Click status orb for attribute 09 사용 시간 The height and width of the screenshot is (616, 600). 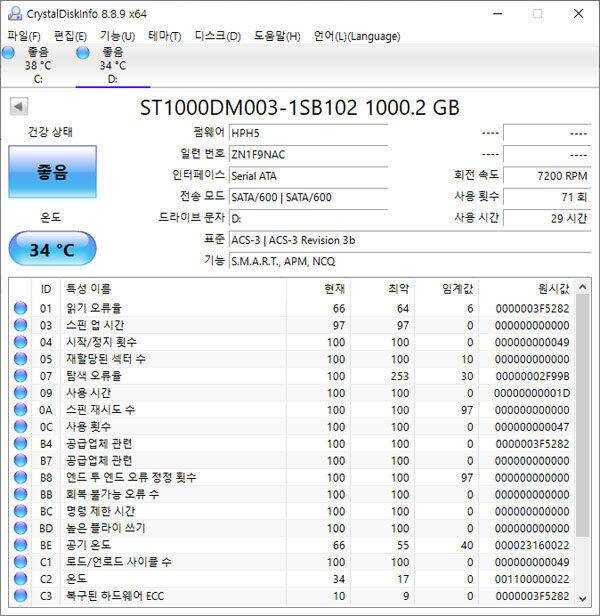point(20,393)
